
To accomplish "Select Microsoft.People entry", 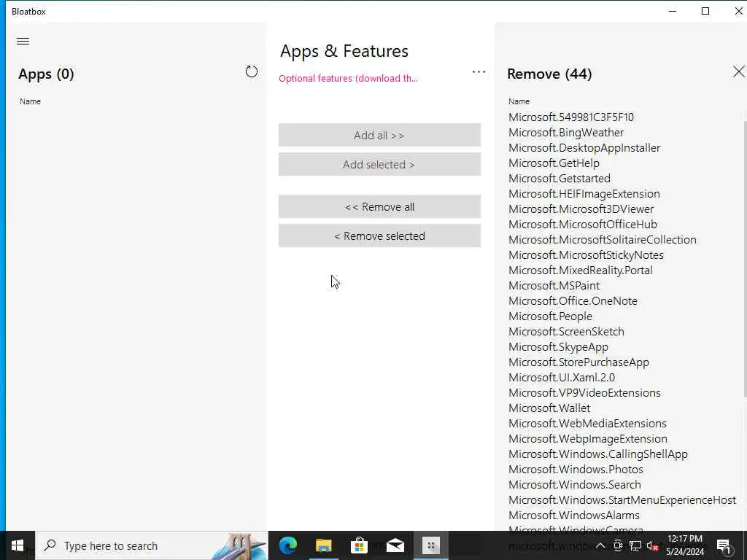I will (x=550, y=316).
